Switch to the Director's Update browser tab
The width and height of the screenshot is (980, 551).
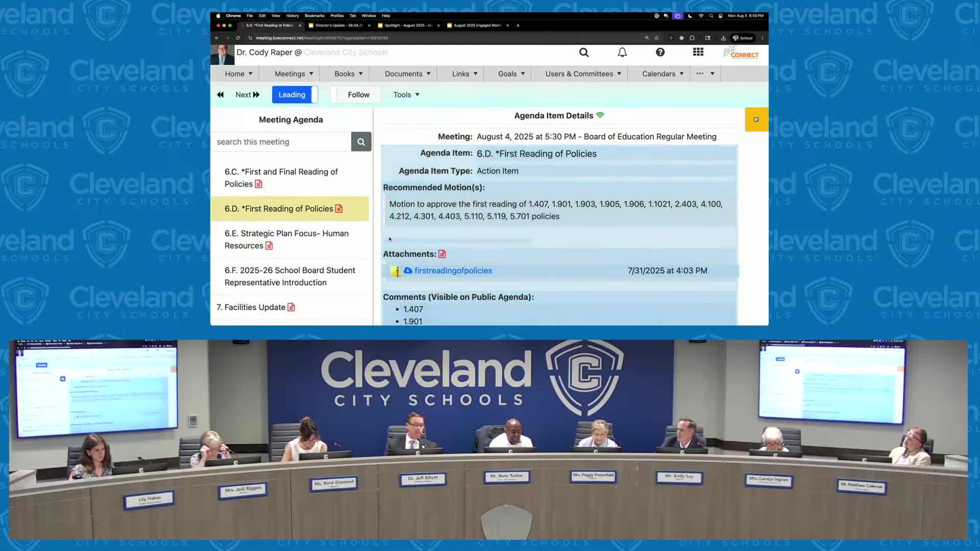(339, 26)
